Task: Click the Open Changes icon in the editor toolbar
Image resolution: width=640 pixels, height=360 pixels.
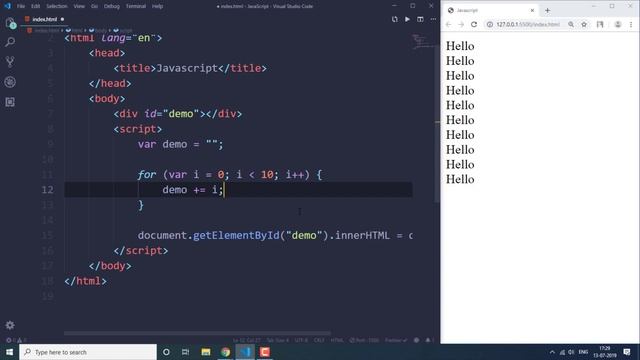Action: [394, 19]
